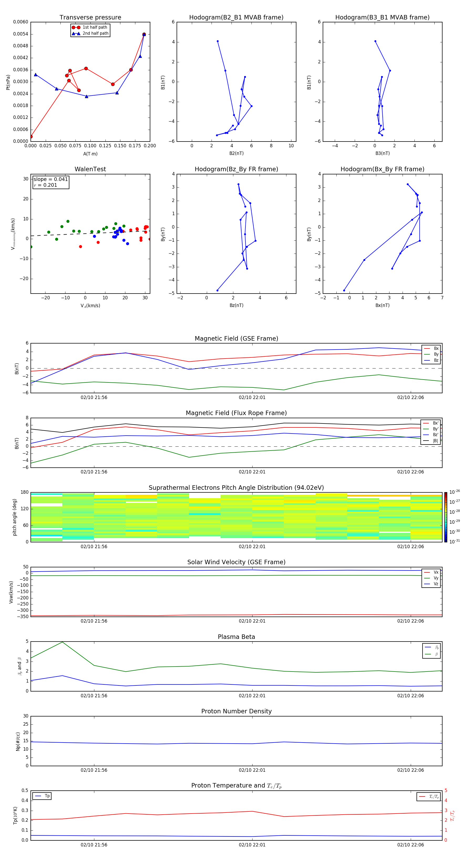Click the βp entry in Plasma Beta legend
The width and height of the screenshot is (473, 868).
pos(432,647)
